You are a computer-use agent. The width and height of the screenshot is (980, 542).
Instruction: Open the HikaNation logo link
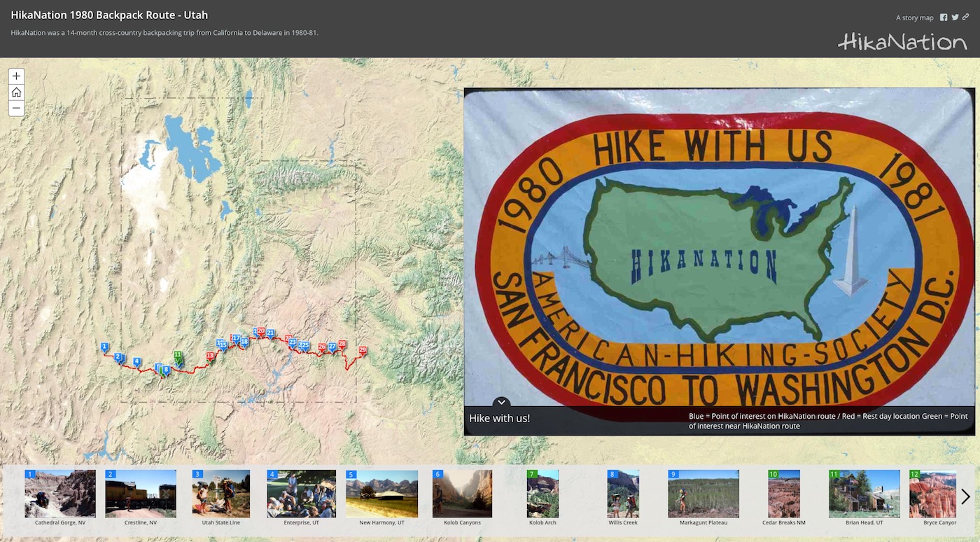[902, 42]
